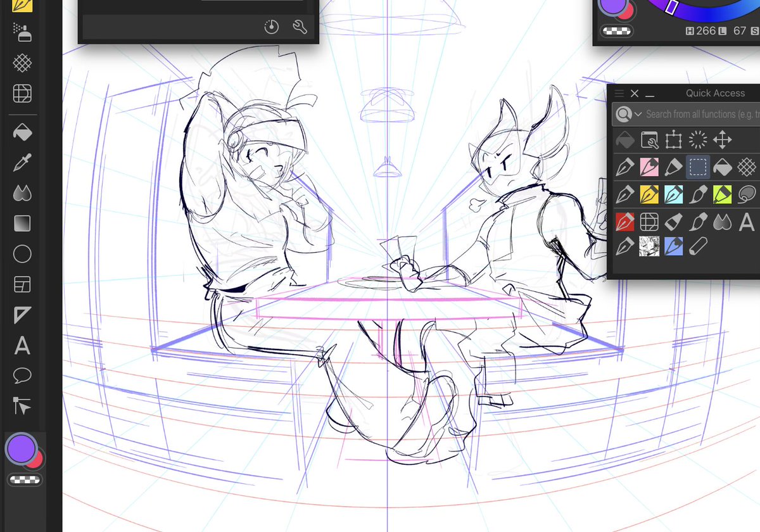The height and width of the screenshot is (532, 760).
Task: Select the Airbrush spray tool
Action: [x=22, y=32]
